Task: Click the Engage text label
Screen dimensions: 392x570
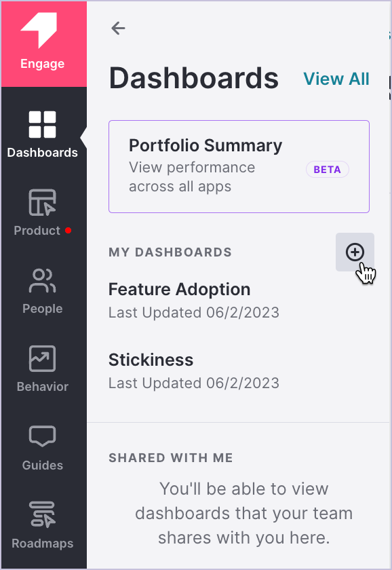Action: pos(43,64)
